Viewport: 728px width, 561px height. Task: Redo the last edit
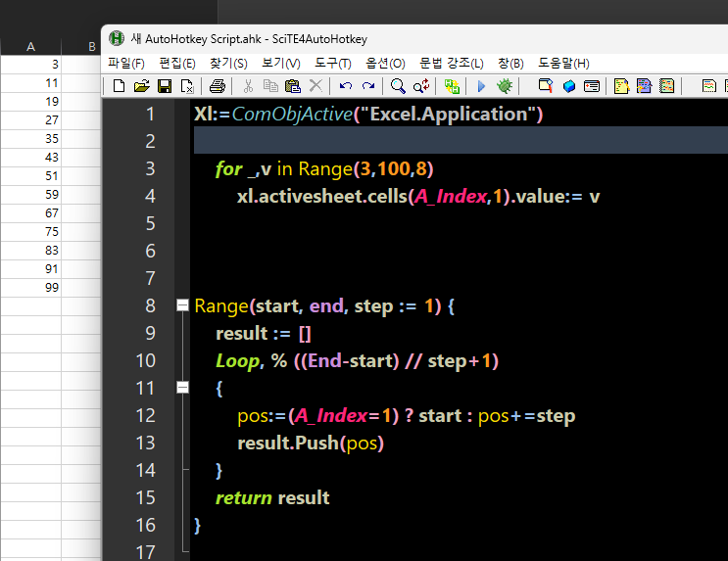click(x=368, y=86)
